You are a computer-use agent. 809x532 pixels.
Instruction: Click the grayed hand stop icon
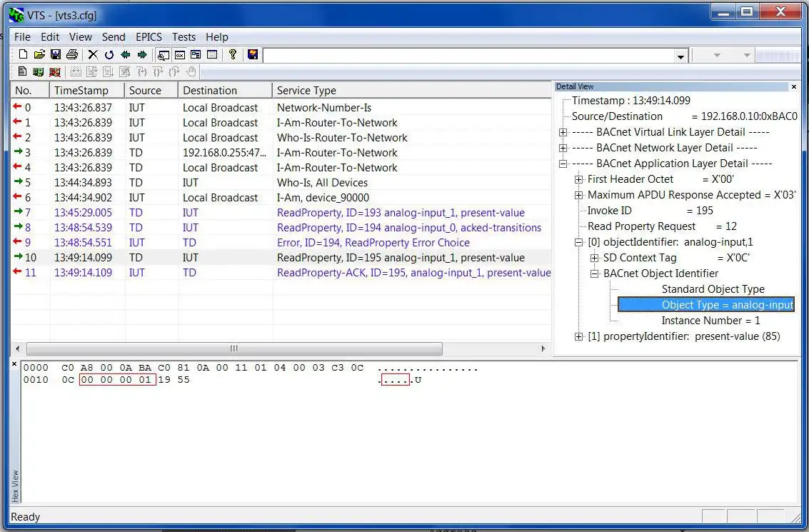tap(191, 71)
